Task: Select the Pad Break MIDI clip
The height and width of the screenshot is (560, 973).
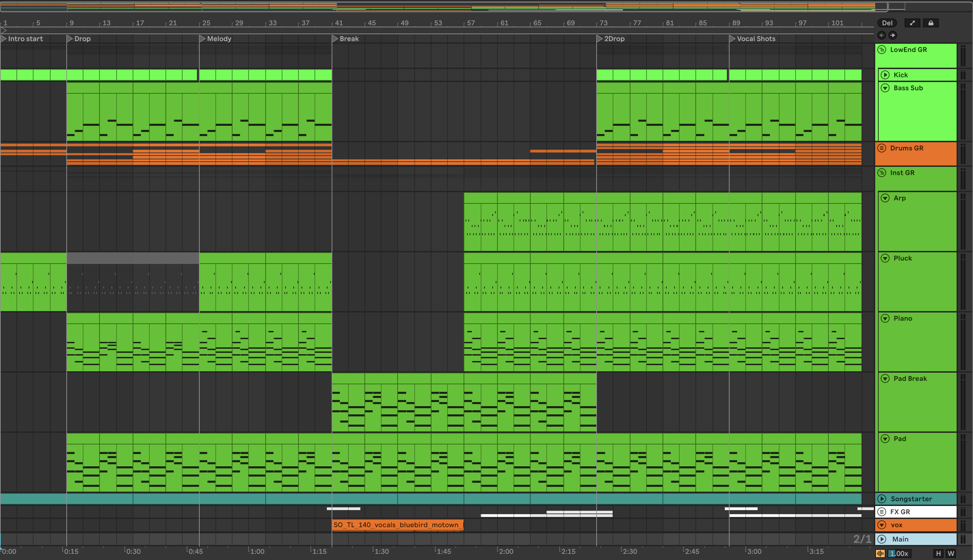Action: click(464, 402)
